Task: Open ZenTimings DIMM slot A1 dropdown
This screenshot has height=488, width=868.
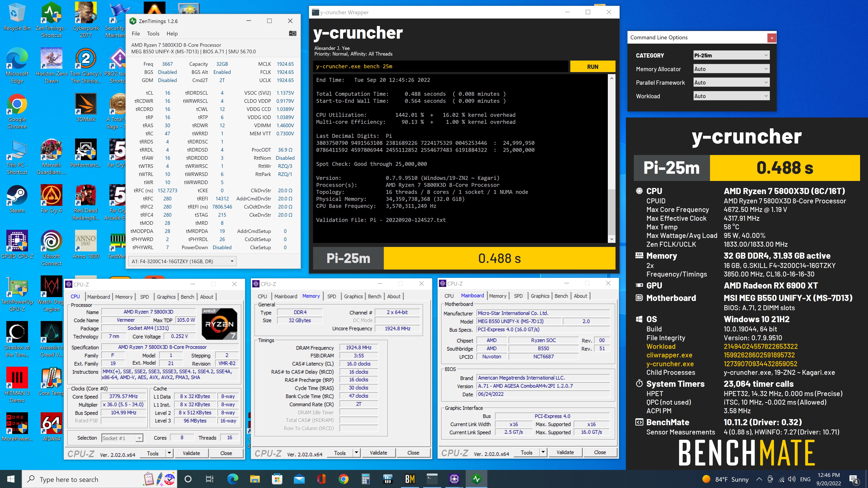Action: point(182,261)
